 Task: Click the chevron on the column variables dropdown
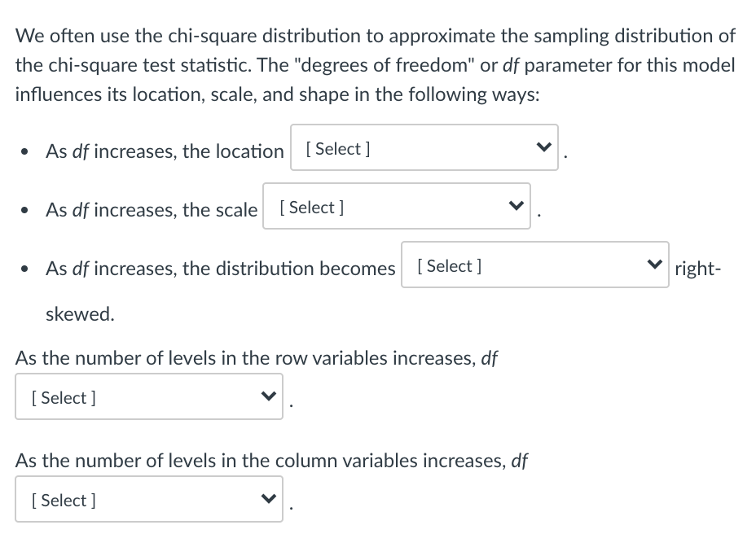(269, 499)
